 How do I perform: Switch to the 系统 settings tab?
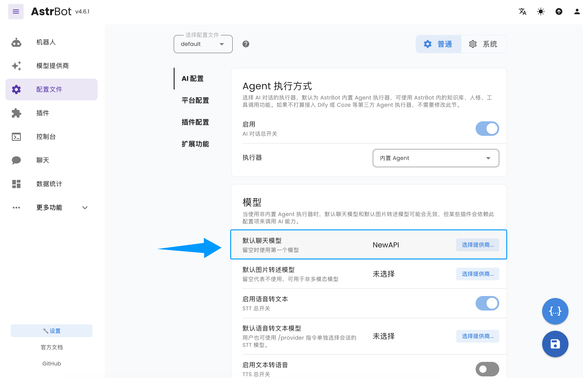[x=483, y=44]
